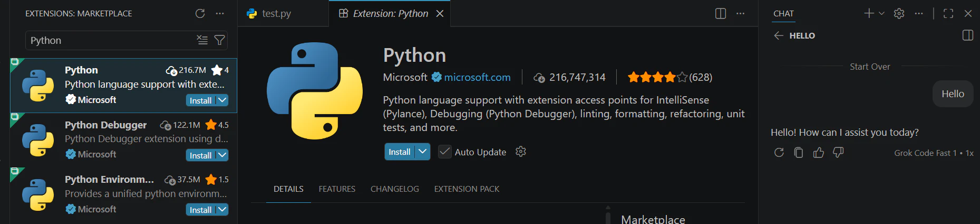980x224 pixels.
Task: Refresh the Extensions Marketplace list
Action: pyautogui.click(x=200, y=13)
